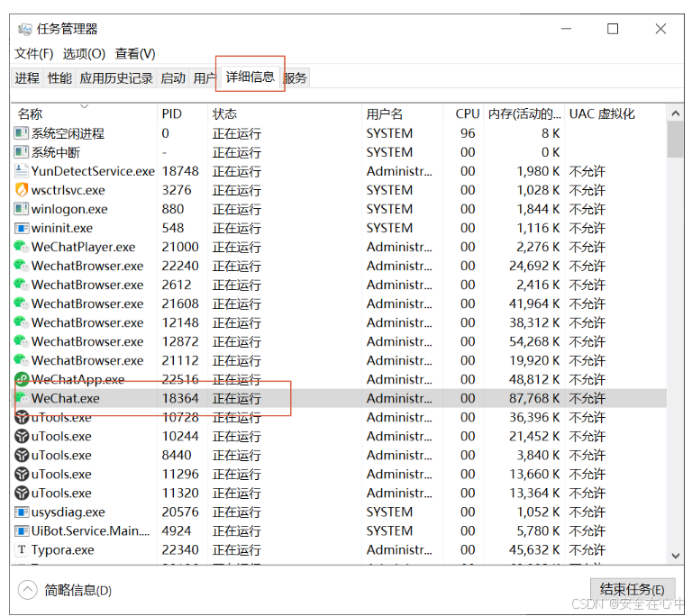
Task: Select usysdiag.exe process name
Action: (68, 512)
